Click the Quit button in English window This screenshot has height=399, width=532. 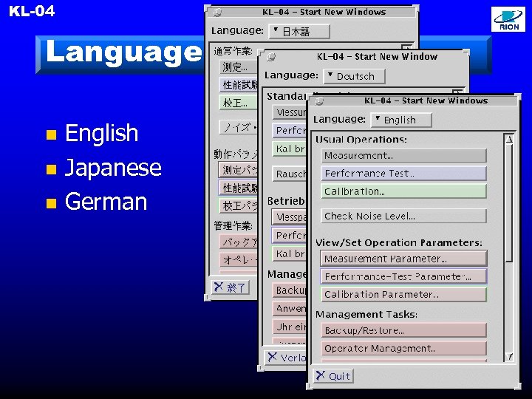333,376
